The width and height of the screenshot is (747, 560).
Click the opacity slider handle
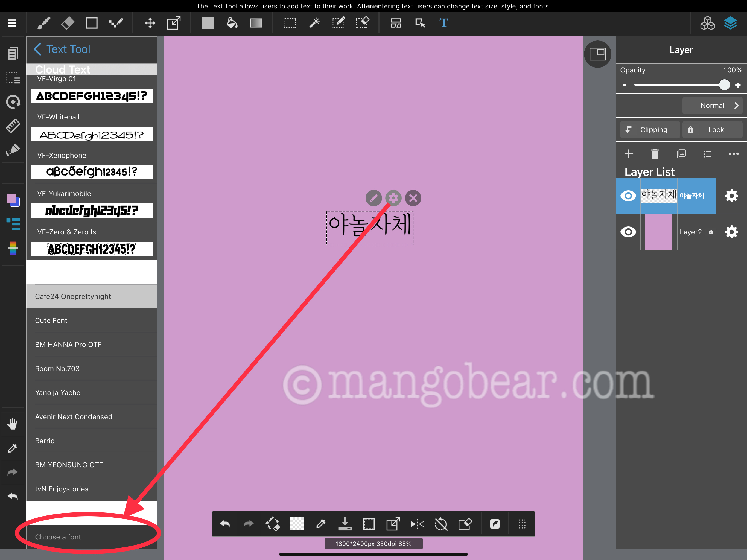pyautogui.click(x=724, y=85)
